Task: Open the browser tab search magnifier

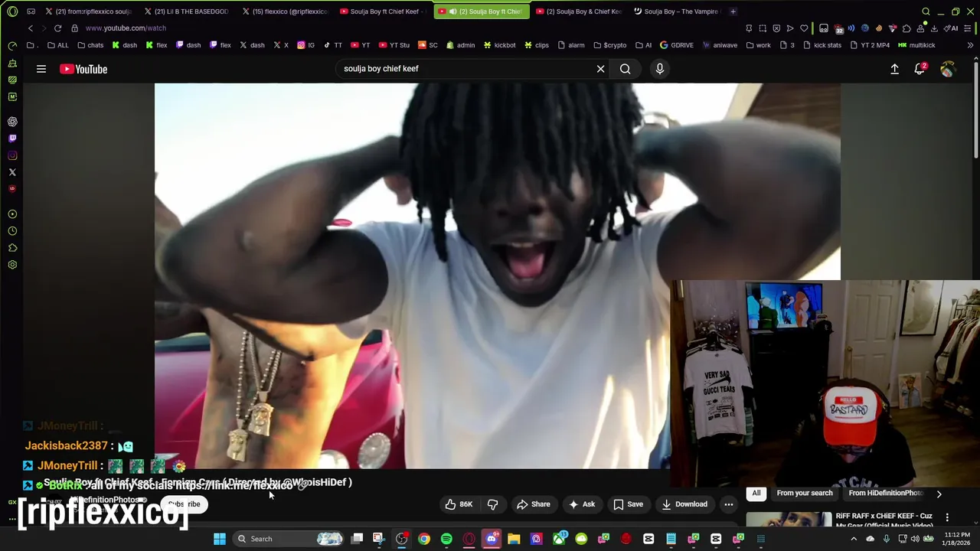Action: pyautogui.click(x=926, y=11)
